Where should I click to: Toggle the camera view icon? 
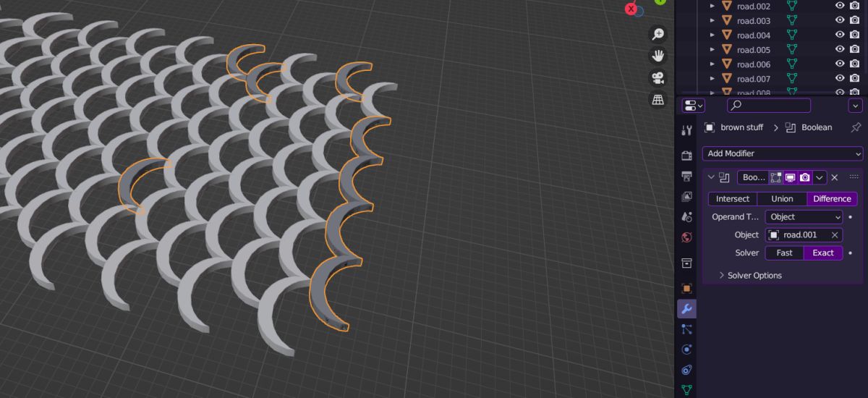click(658, 78)
